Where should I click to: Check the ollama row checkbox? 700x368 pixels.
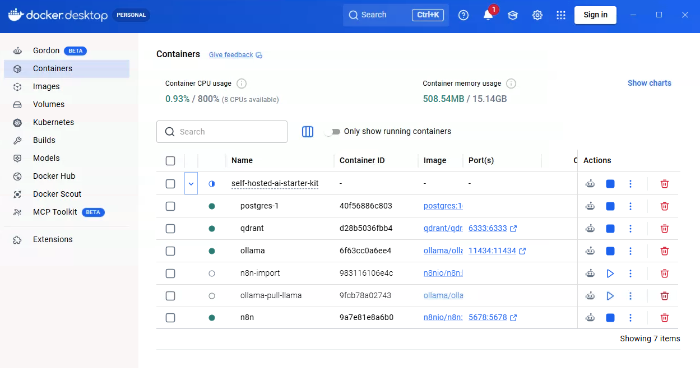170,251
